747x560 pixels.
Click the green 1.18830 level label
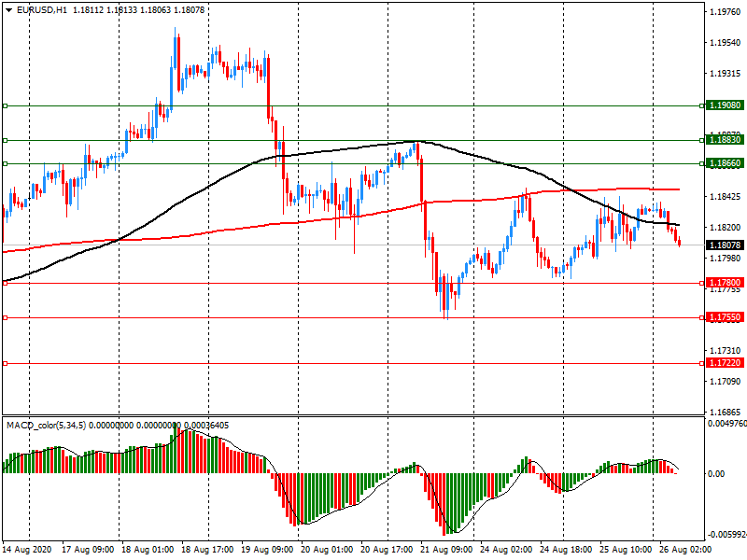pos(725,139)
